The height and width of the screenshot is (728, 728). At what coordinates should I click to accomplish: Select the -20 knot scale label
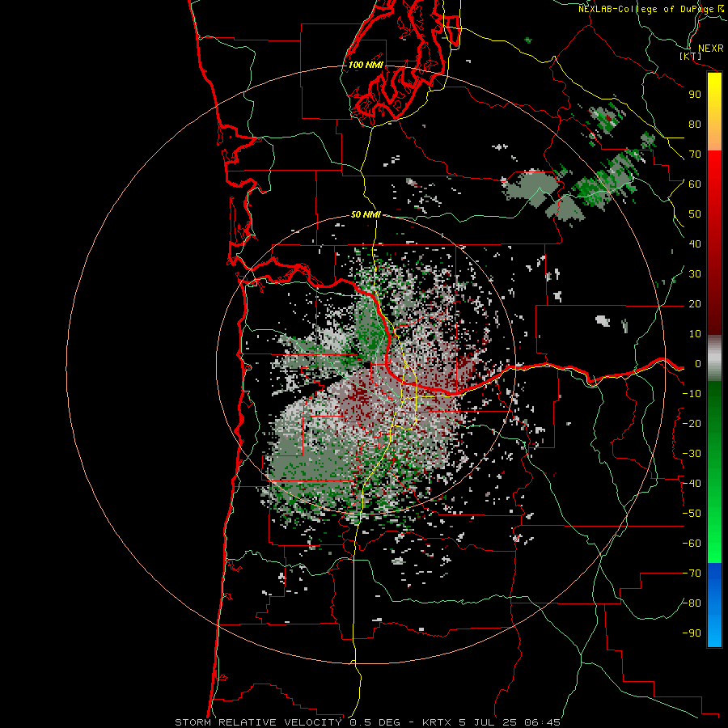tap(692, 423)
